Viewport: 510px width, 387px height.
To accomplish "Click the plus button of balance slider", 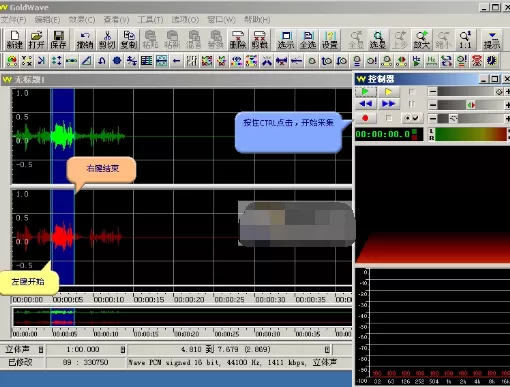I will (507, 105).
